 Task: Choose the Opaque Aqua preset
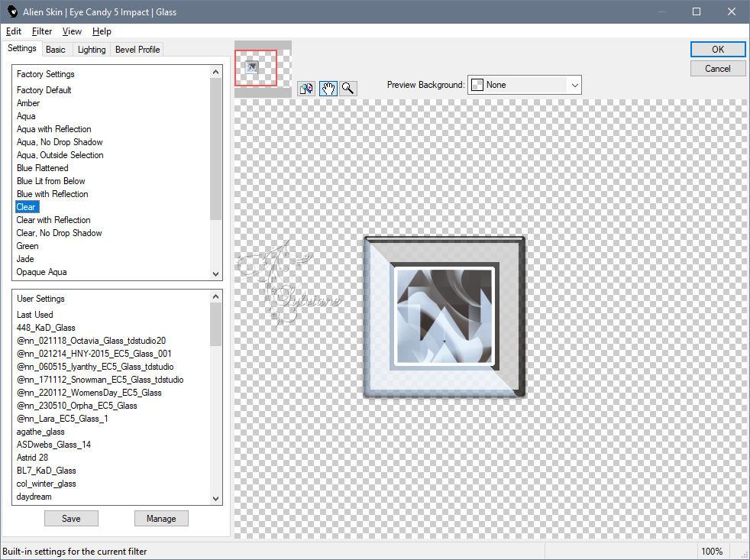coord(41,271)
